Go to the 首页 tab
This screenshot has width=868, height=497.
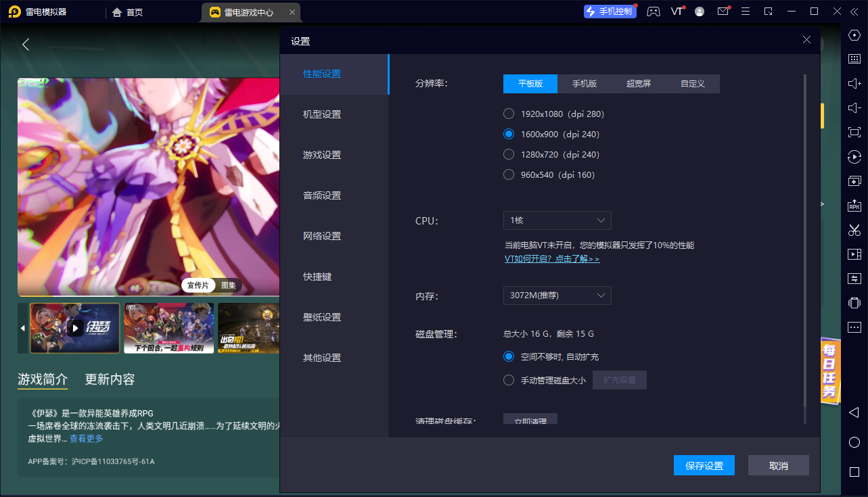click(x=127, y=12)
